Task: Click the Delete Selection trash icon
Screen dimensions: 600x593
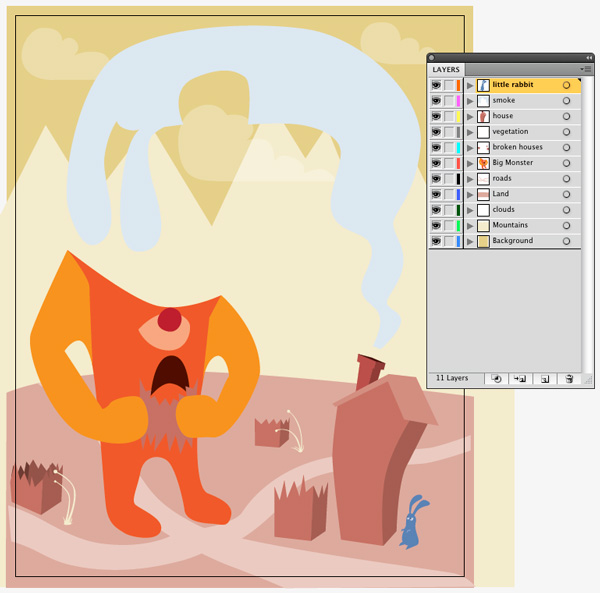Action: (569, 379)
